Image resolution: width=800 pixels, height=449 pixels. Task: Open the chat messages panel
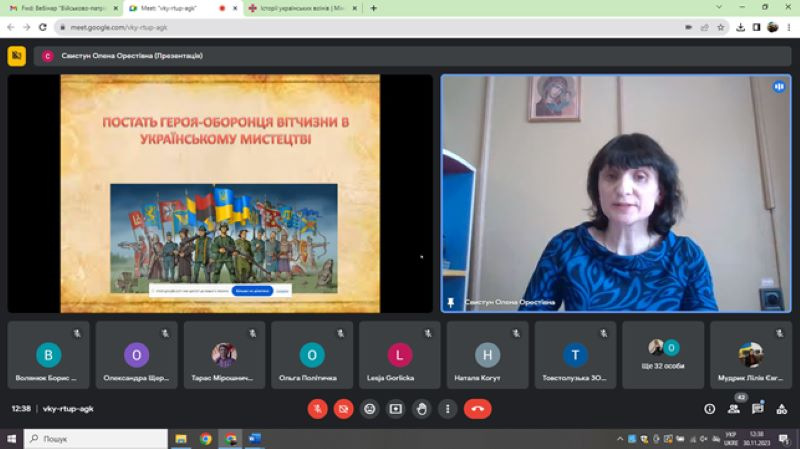758,409
